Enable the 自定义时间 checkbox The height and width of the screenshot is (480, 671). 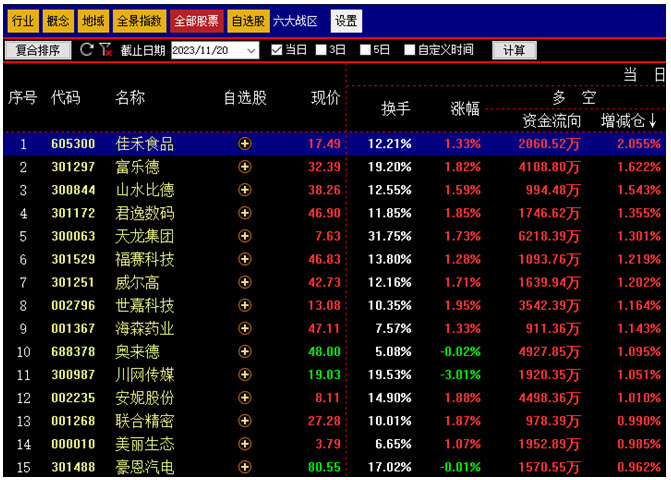coord(410,50)
